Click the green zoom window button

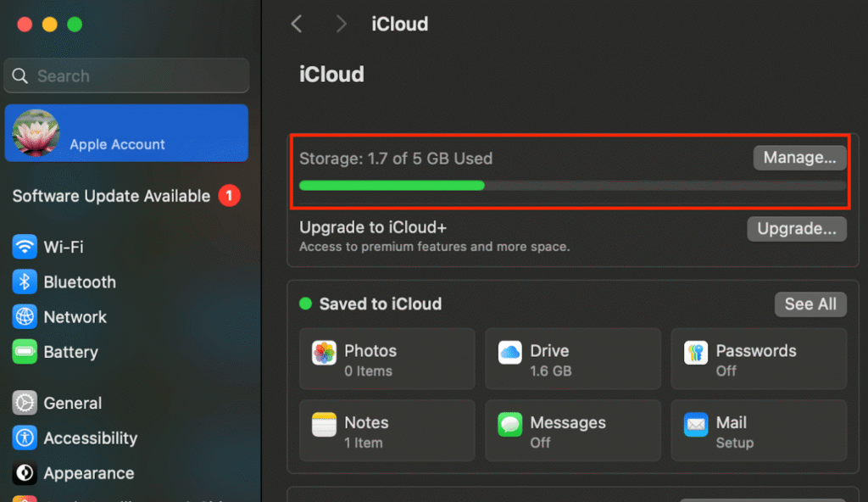(75, 25)
